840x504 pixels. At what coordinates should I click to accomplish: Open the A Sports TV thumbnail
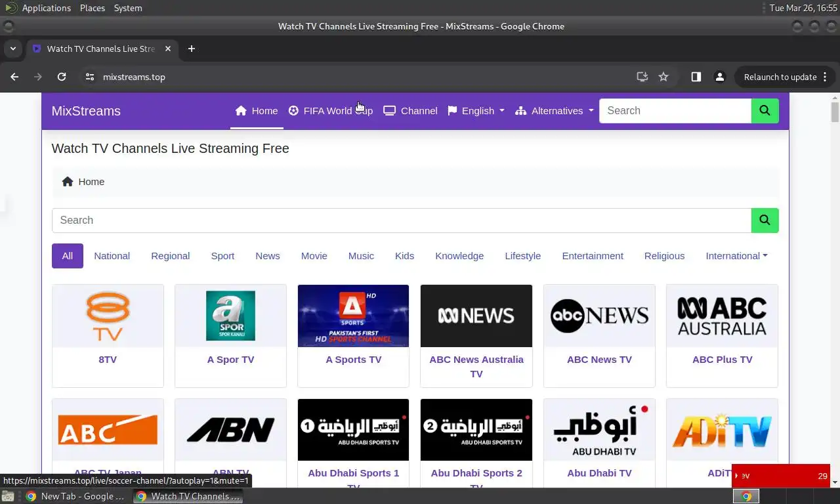(x=353, y=316)
